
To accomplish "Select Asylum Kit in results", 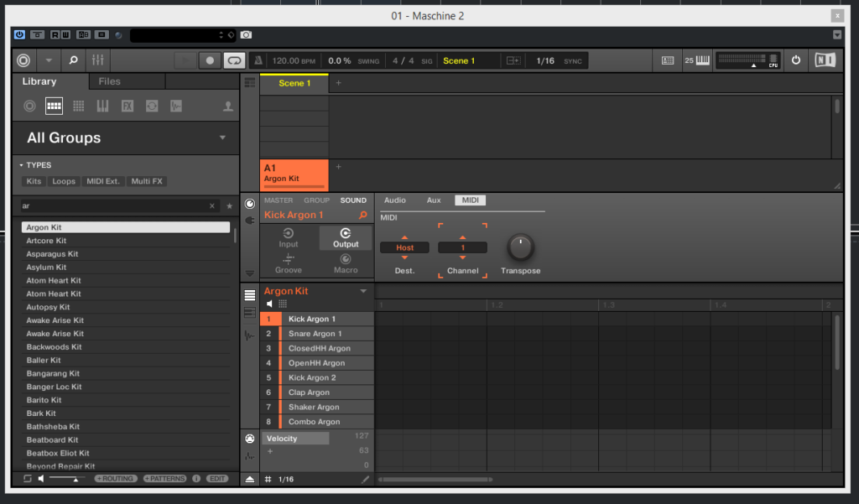I will [126, 268].
